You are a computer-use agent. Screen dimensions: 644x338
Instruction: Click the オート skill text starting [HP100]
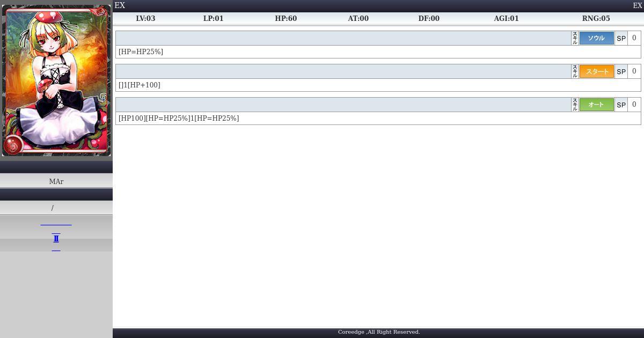tap(179, 118)
